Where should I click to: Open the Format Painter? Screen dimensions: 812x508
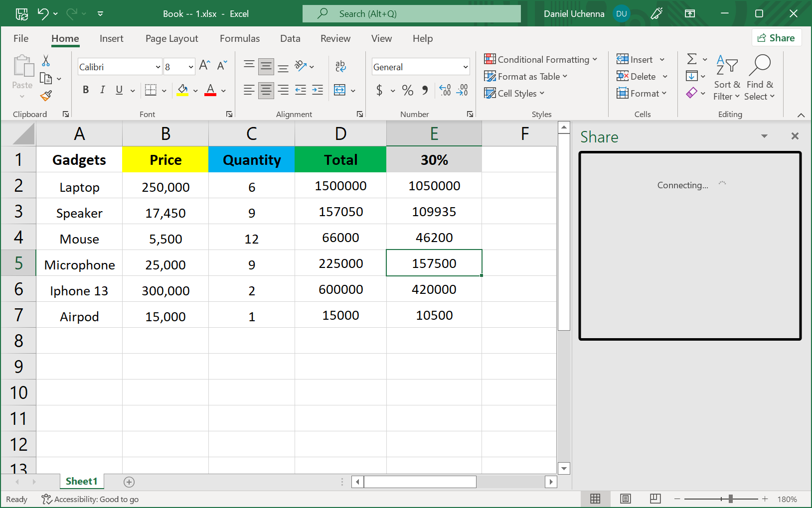coord(46,95)
